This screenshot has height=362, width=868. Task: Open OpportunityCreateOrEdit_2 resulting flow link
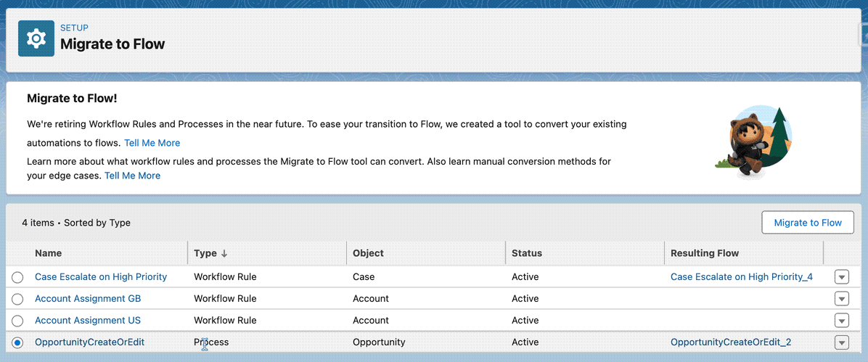(731, 342)
